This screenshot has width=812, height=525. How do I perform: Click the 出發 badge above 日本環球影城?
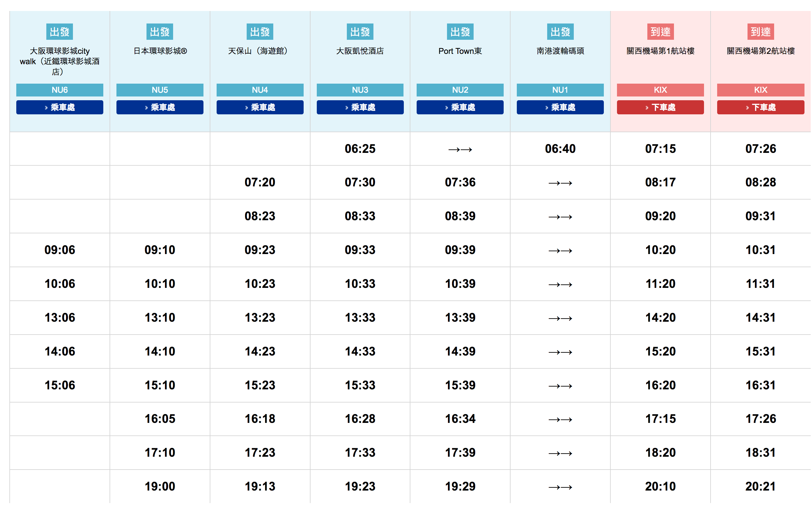(x=160, y=32)
